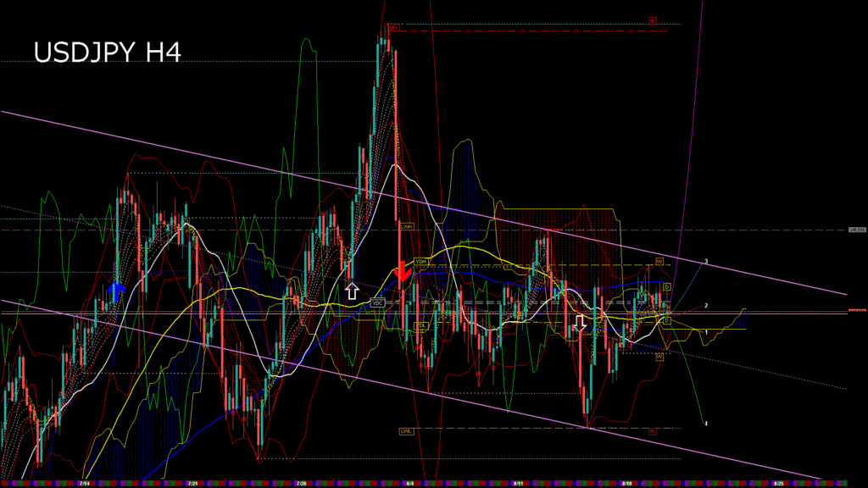This screenshot has width=868, height=488.
Task: Select the white outlined up arrow marker
Action: (352, 291)
